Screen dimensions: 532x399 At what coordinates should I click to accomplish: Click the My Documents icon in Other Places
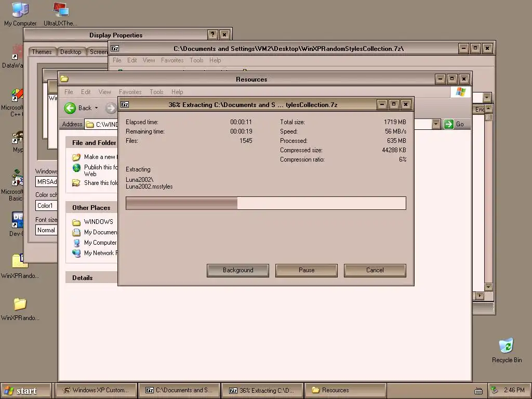(76, 232)
